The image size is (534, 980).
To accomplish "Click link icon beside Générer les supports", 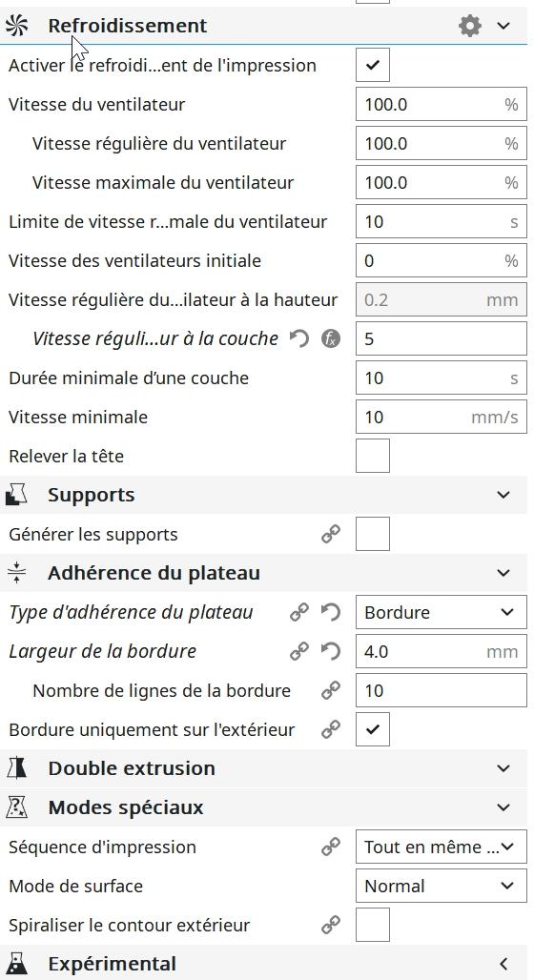I will pos(331,535).
